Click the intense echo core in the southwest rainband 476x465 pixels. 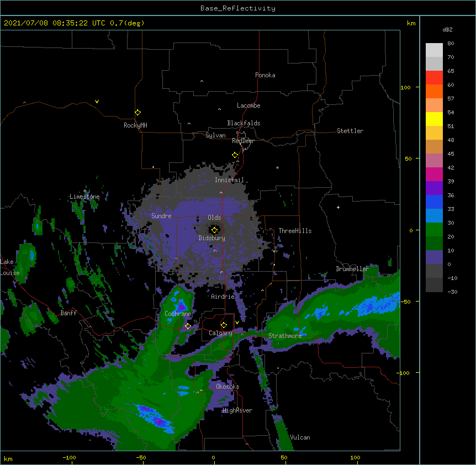tap(159, 421)
